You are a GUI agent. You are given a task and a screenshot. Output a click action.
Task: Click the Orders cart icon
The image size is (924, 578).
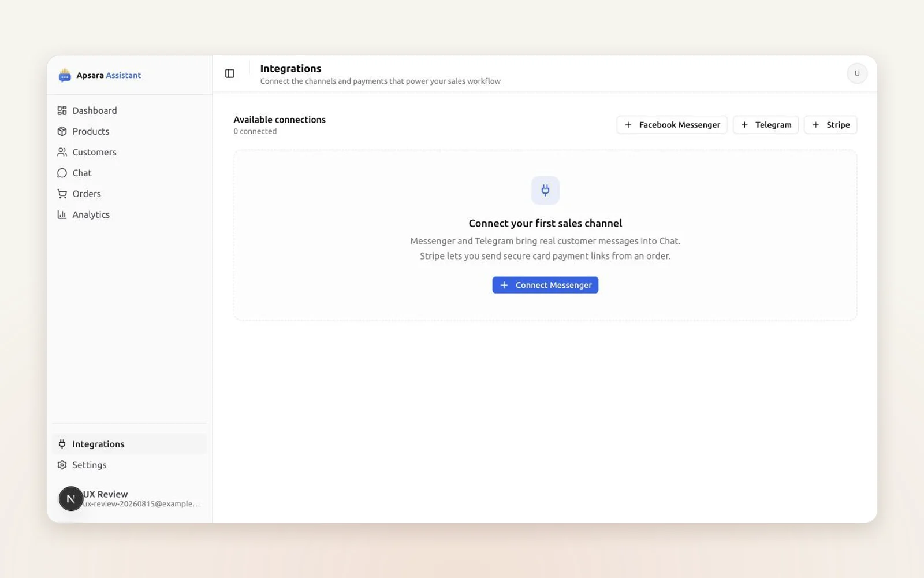click(62, 194)
